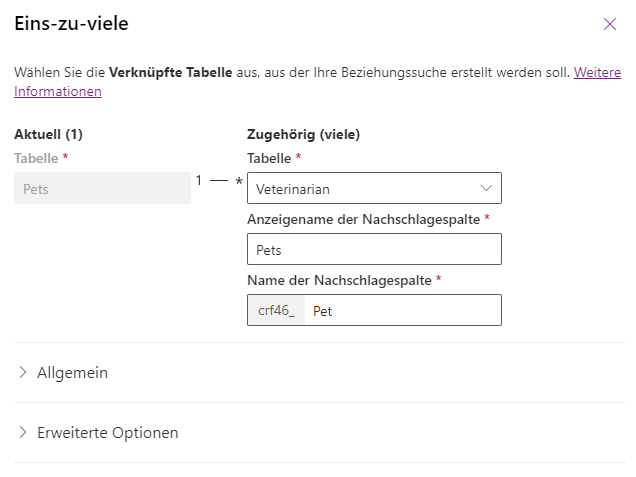636x477 pixels.
Task: Click the Zugehörig (viele) heading
Action: (x=303, y=134)
